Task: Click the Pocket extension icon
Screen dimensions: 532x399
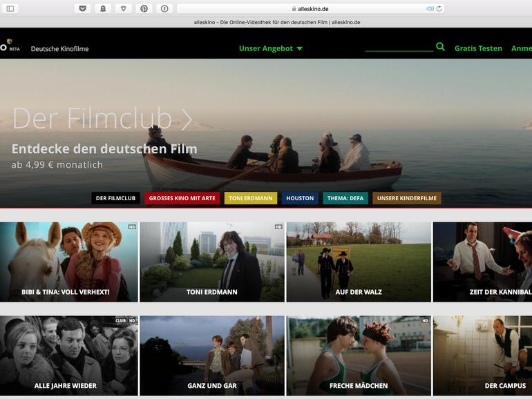Action: click(82, 8)
